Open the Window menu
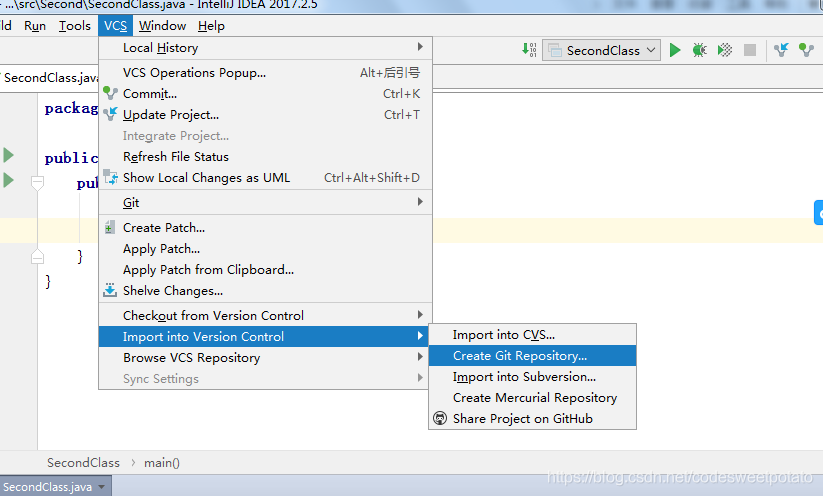 [162, 26]
